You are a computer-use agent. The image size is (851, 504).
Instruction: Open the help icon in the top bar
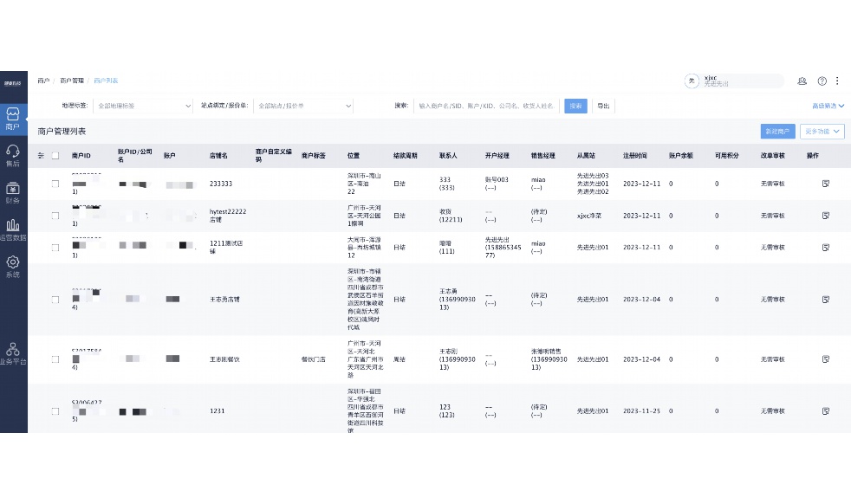822,81
